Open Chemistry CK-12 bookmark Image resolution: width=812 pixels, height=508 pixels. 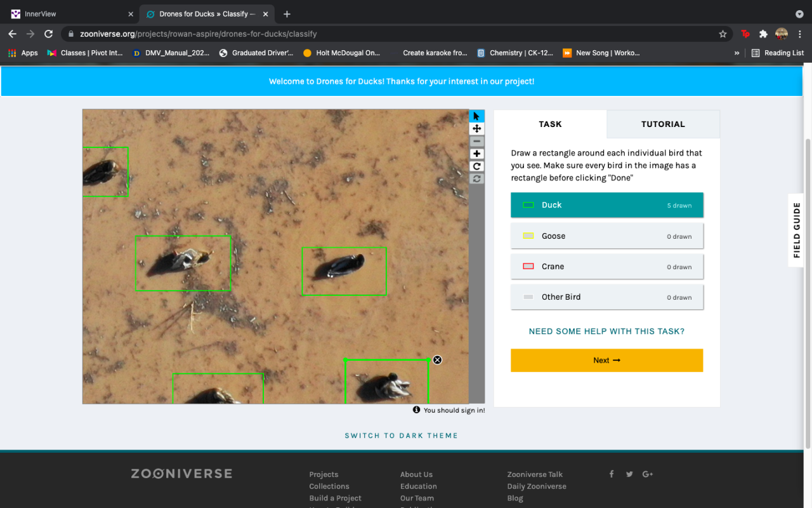pos(515,53)
